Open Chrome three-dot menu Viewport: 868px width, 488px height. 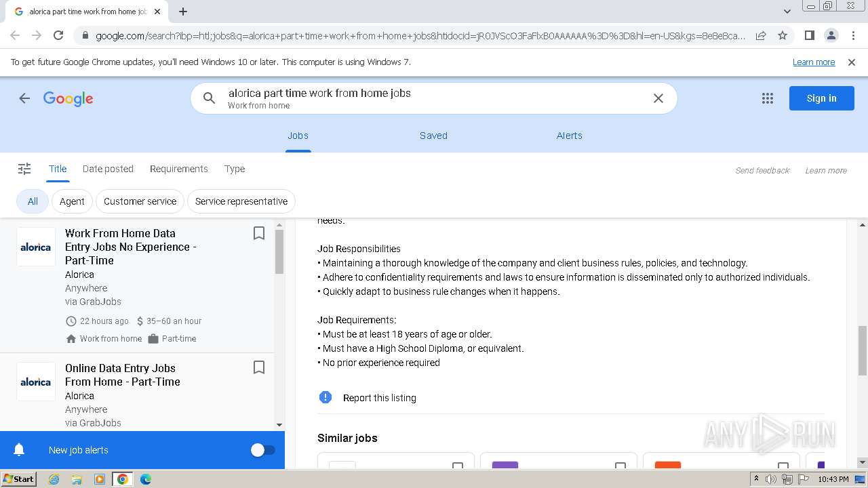click(x=852, y=35)
